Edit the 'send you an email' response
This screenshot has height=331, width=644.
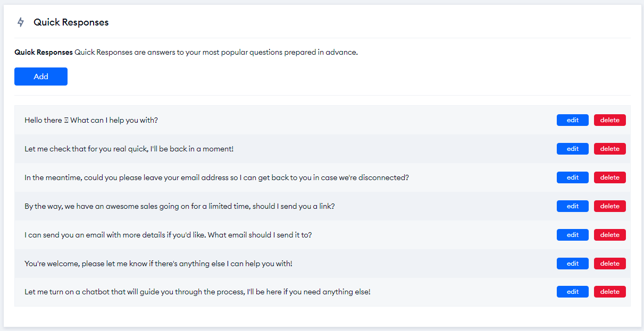(x=572, y=235)
